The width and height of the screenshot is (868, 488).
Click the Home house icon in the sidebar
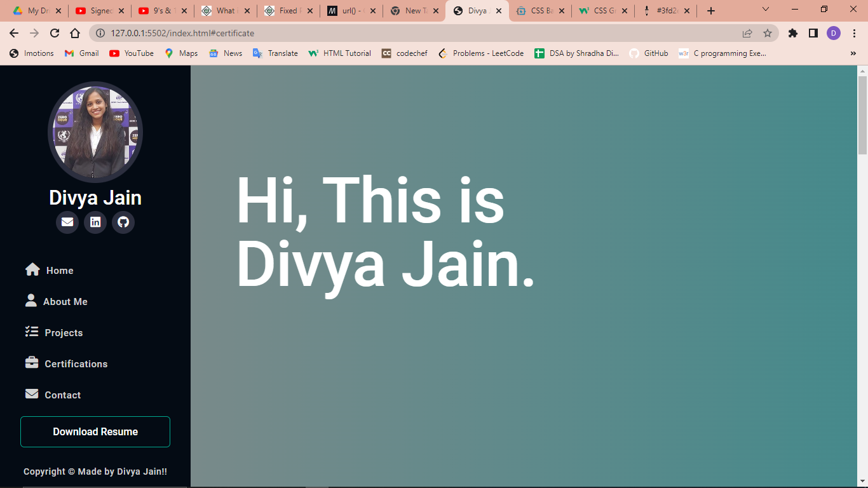click(32, 270)
